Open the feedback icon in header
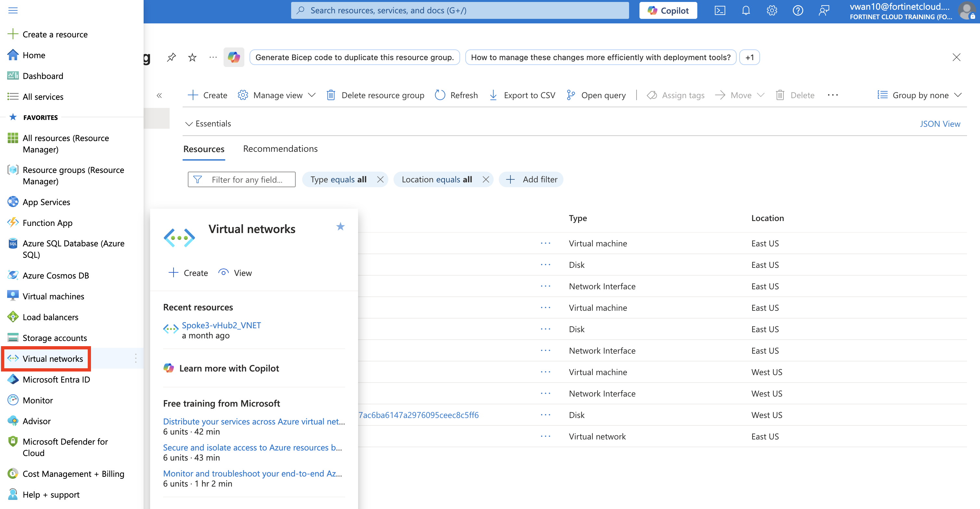 [824, 10]
